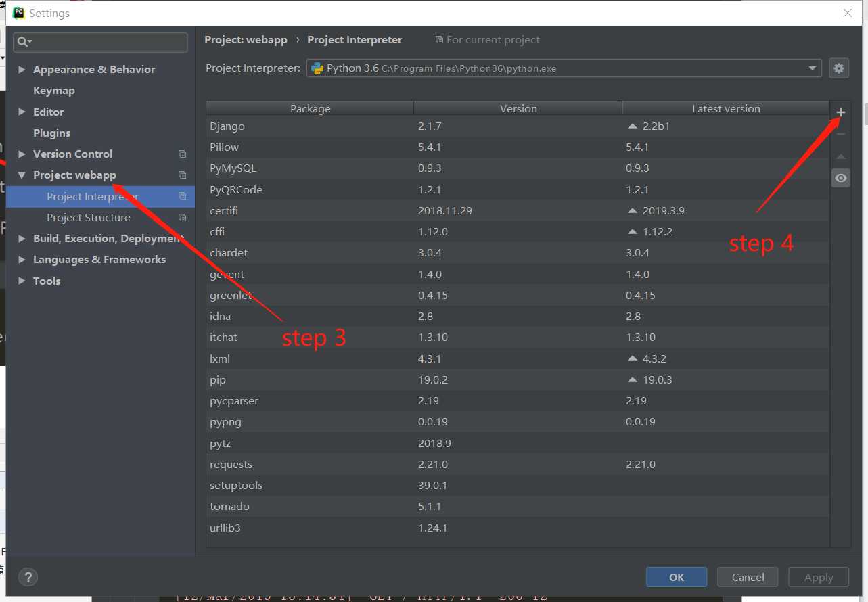Select the idna package row
The image size is (868, 602).
[518, 316]
